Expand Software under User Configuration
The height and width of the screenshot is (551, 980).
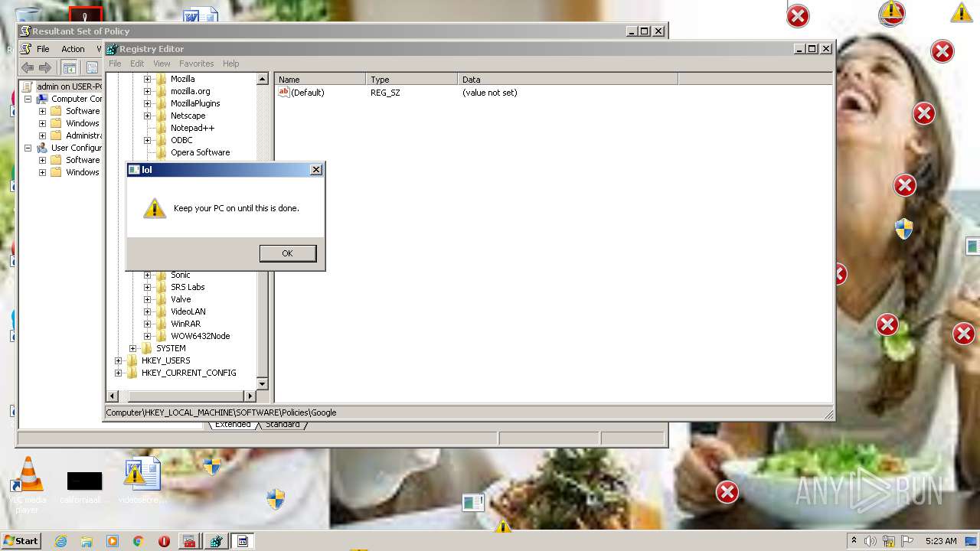(42, 160)
